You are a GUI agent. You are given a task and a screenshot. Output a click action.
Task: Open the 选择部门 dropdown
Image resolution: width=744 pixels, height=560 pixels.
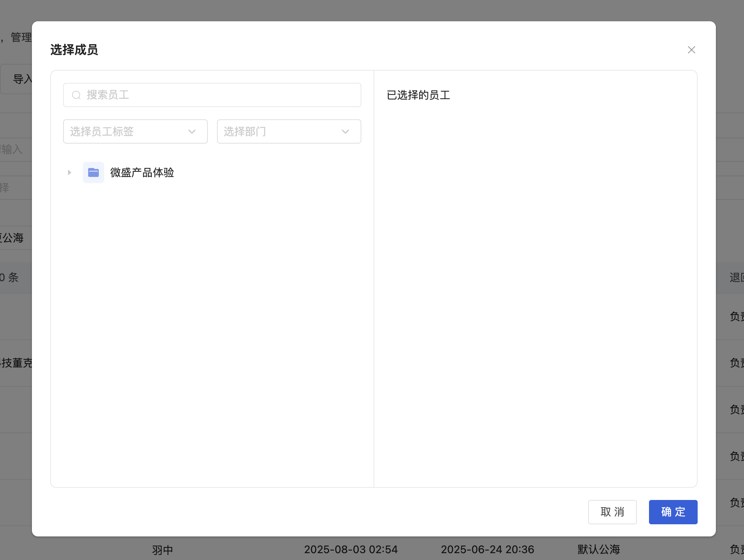(289, 131)
